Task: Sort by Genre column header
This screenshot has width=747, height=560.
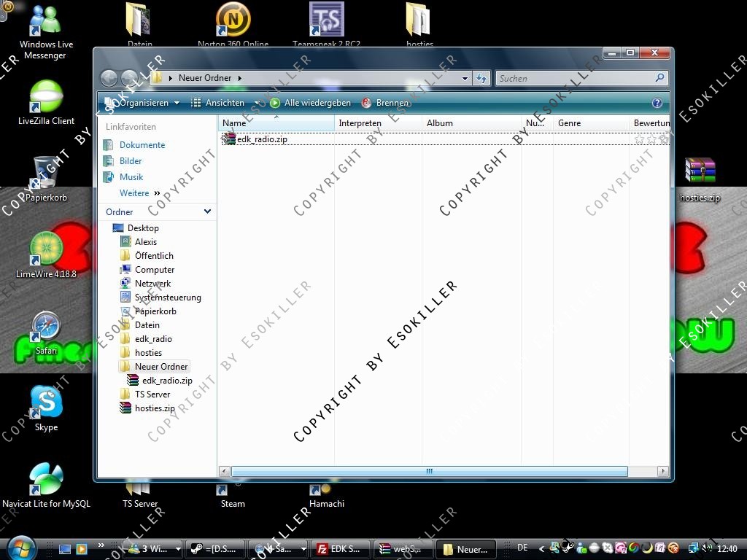Action: click(x=591, y=122)
